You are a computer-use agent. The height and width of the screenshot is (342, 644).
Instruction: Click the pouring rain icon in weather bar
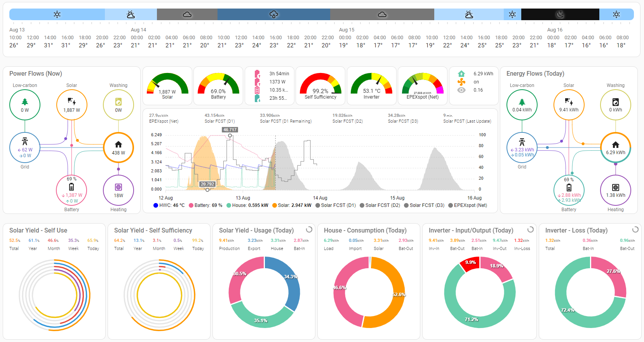click(274, 14)
